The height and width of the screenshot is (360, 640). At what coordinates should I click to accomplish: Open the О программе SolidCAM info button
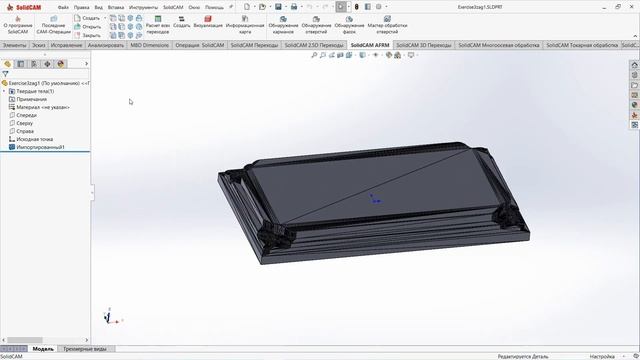pos(18,25)
